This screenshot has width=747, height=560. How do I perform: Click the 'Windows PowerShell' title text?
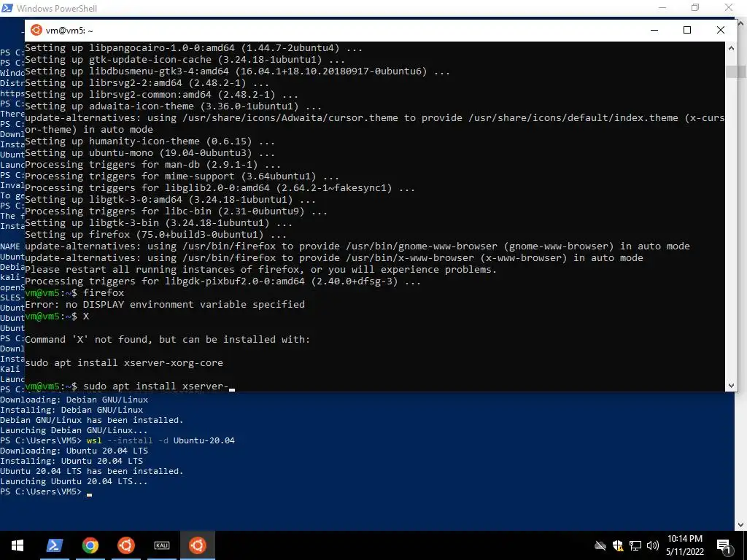(57, 8)
